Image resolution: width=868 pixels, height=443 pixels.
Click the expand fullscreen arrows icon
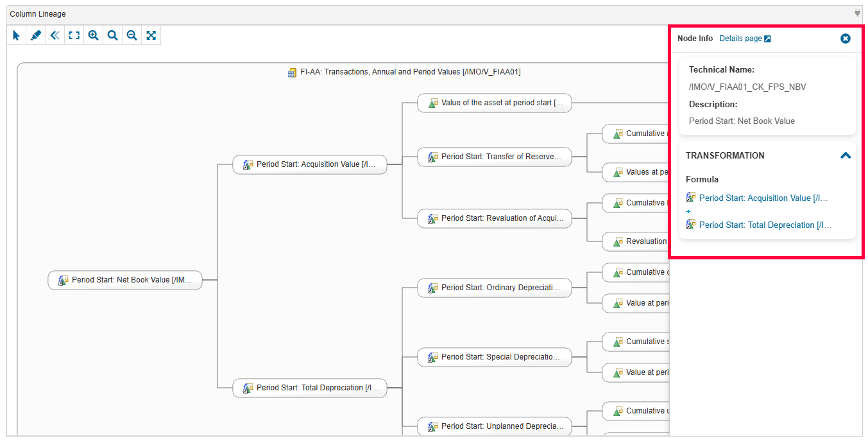point(151,35)
